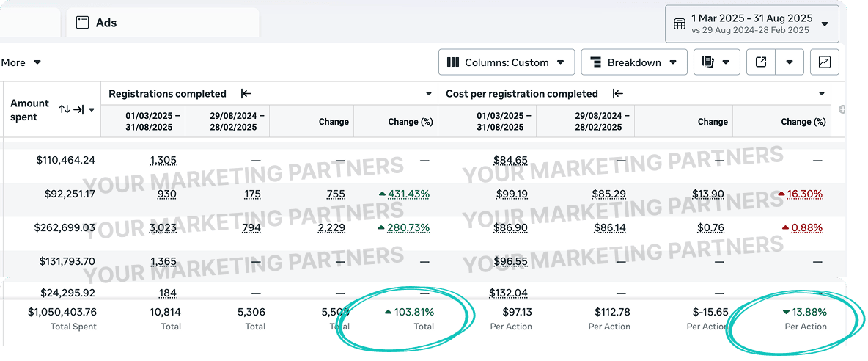
Task: Click the $110,464.24 amount cell
Action: click(x=66, y=160)
